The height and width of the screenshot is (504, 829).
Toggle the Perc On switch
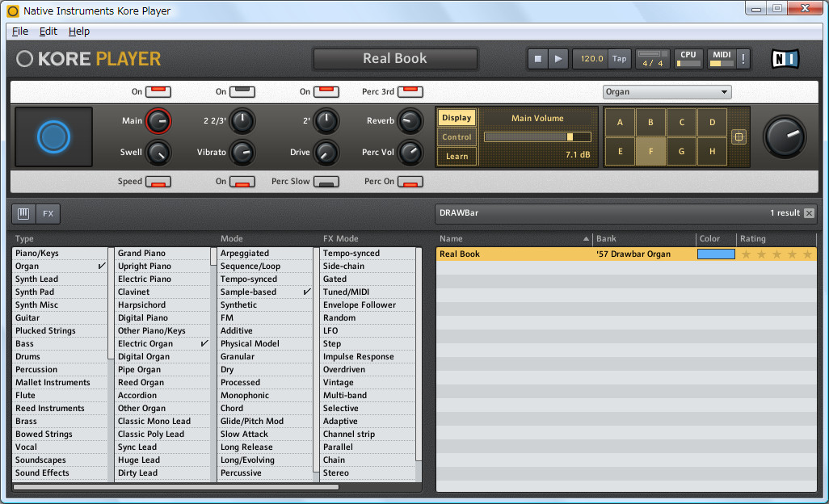pyautogui.click(x=410, y=182)
